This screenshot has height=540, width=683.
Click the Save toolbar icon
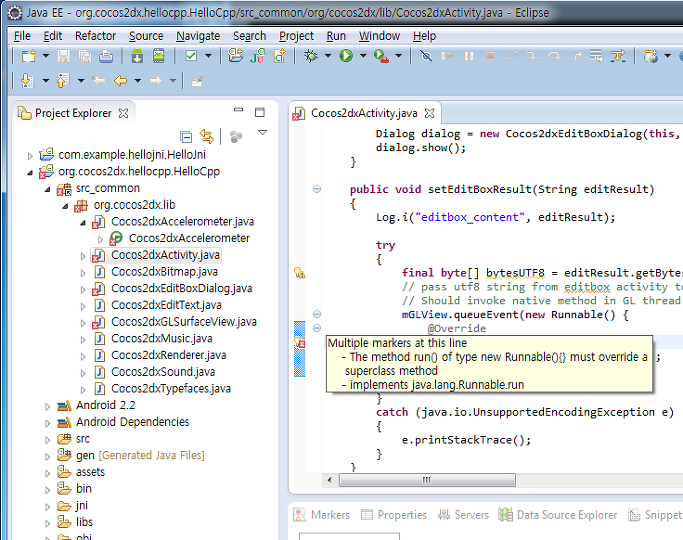[x=64, y=56]
